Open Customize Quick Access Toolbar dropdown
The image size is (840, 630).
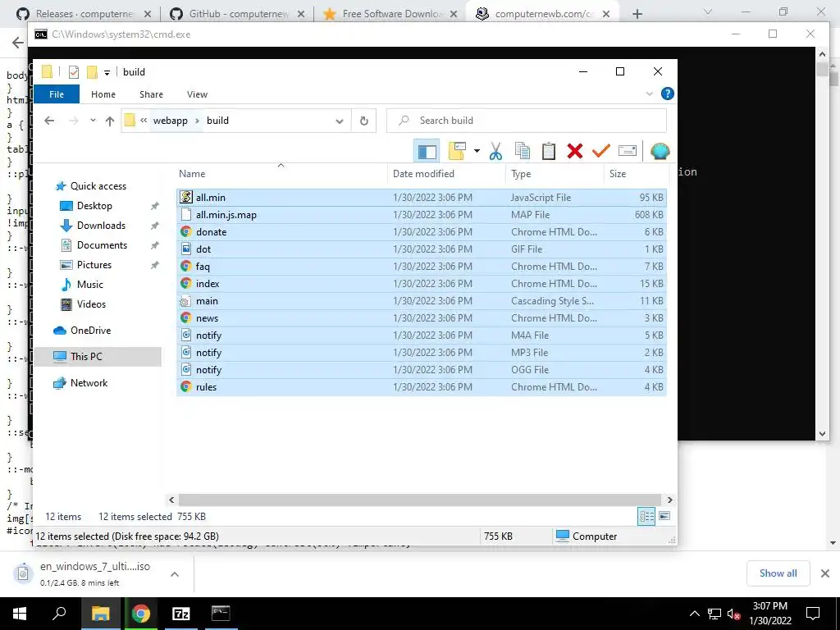click(107, 72)
